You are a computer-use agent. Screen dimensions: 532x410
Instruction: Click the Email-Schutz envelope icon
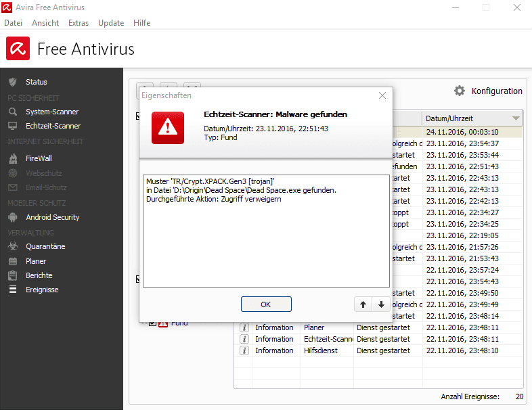[x=13, y=187]
